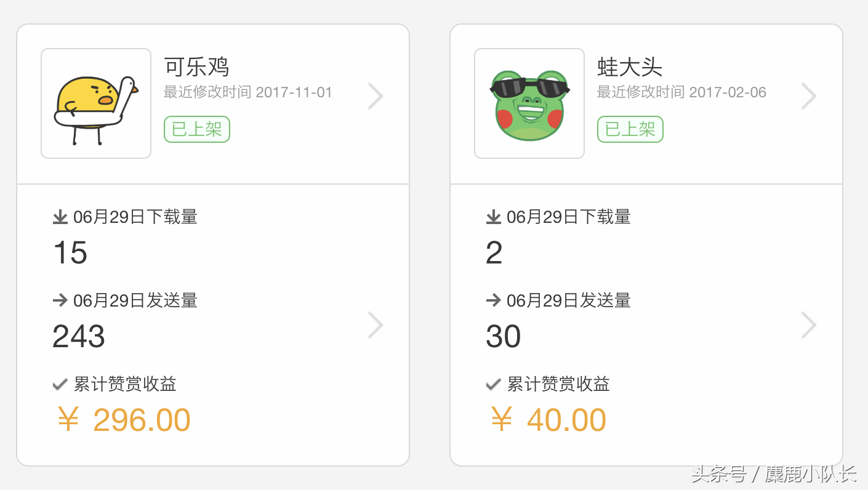Click the send arrow icon on the 蛙大头 card
The width and height of the screenshot is (868, 490).
(493, 300)
